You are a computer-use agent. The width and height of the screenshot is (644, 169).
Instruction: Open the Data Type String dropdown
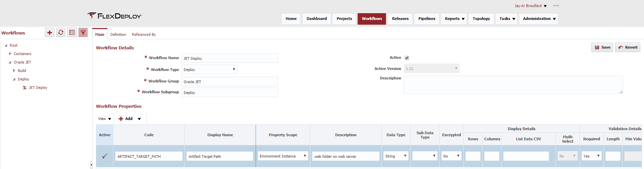point(396,156)
